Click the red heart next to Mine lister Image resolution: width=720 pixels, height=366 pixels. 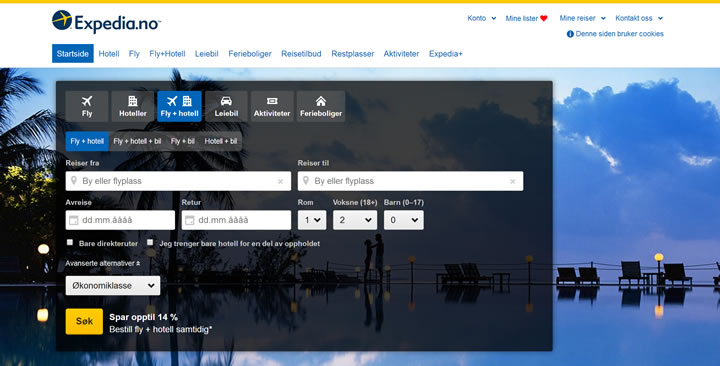tap(544, 18)
